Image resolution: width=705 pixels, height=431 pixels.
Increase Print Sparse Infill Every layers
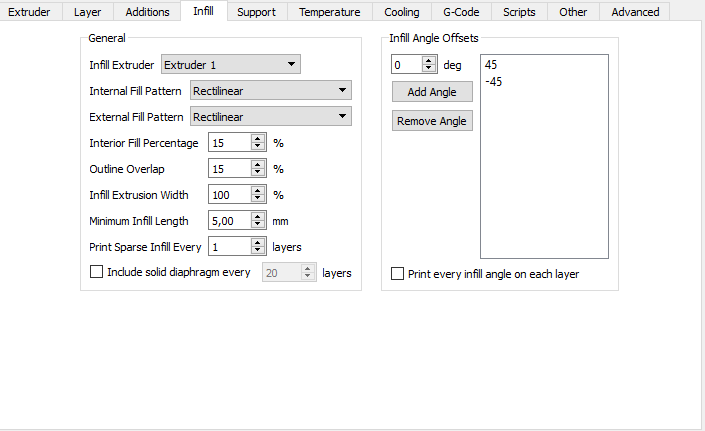pyautogui.click(x=257, y=242)
